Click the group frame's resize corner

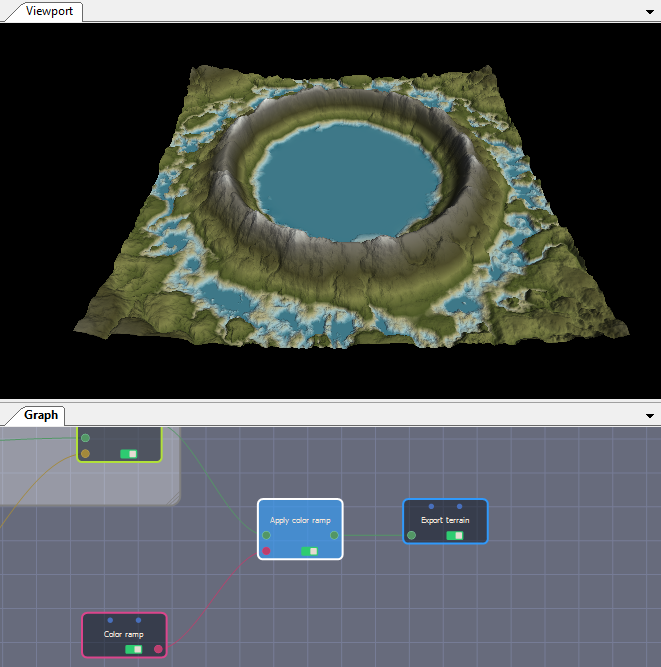pos(174,499)
